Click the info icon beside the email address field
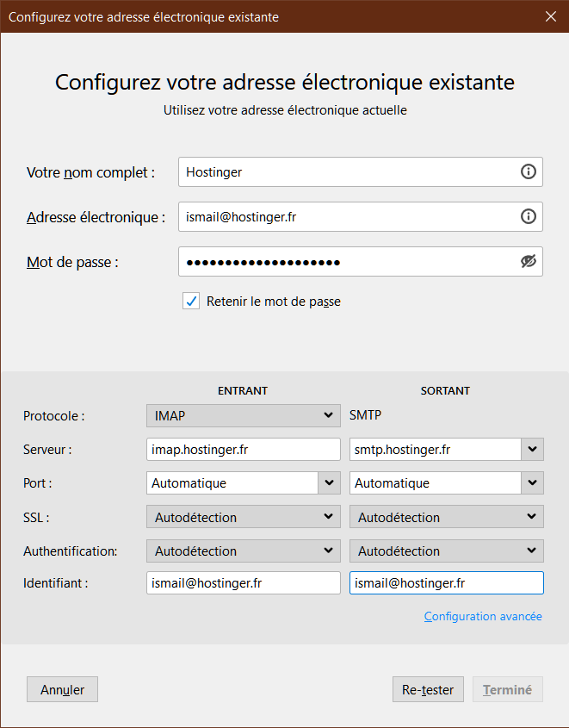Viewport: 569px width, 728px height. click(528, 216)
